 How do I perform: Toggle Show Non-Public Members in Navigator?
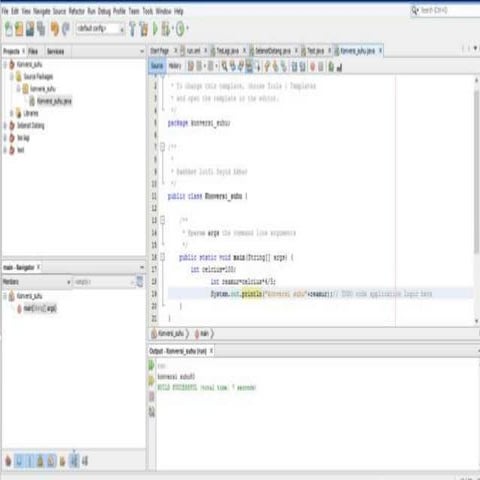(x=40, y=461)
